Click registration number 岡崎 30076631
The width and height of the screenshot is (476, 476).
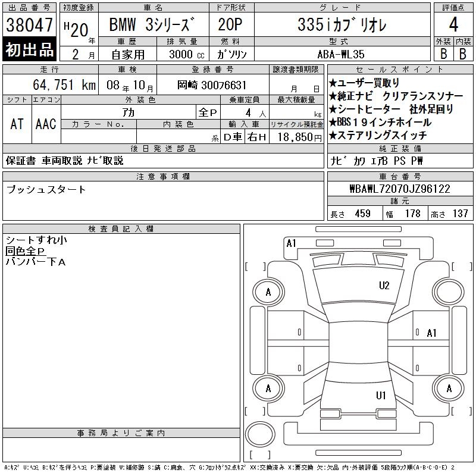click(x=212, y=85)
